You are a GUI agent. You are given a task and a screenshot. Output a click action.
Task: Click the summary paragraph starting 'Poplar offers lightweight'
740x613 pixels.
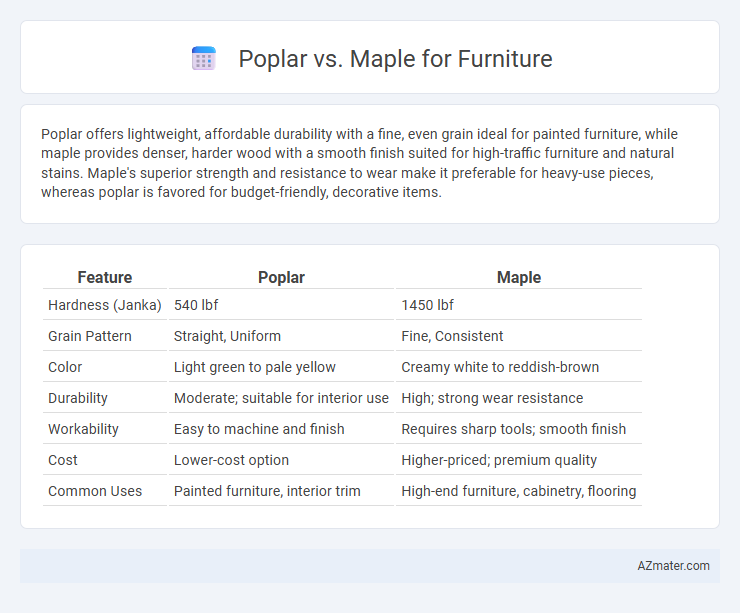coord(359,163)
